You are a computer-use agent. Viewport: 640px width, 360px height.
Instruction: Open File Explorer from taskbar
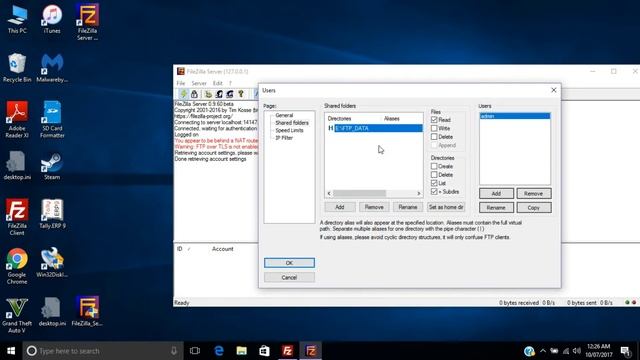click(242, 351)
